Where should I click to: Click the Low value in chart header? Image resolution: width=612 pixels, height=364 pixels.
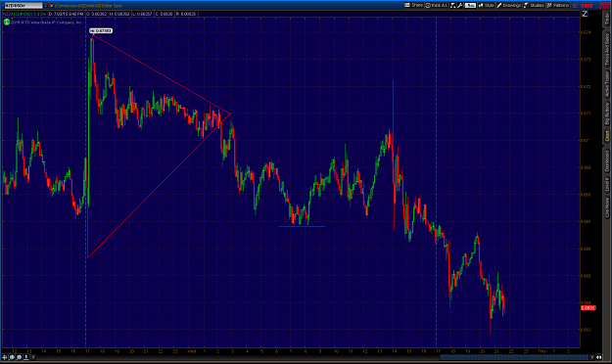tap(142, 14)
